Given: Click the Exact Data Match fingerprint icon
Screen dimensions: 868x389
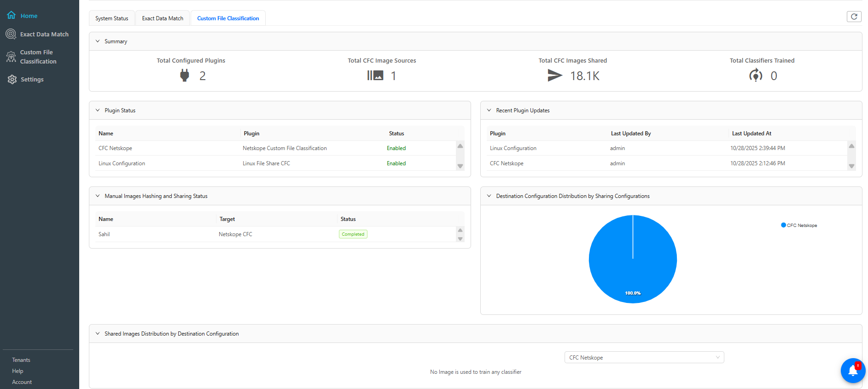Looking at the screenshot, I should (x=11, y=34).
